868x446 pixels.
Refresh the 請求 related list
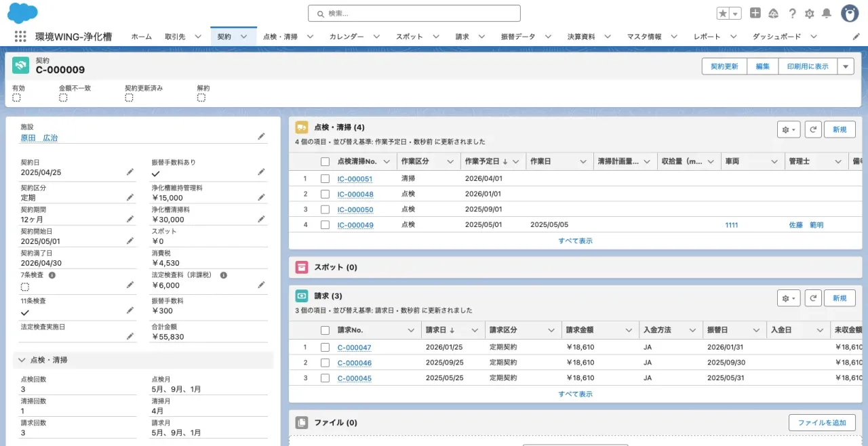click(813, 298)
